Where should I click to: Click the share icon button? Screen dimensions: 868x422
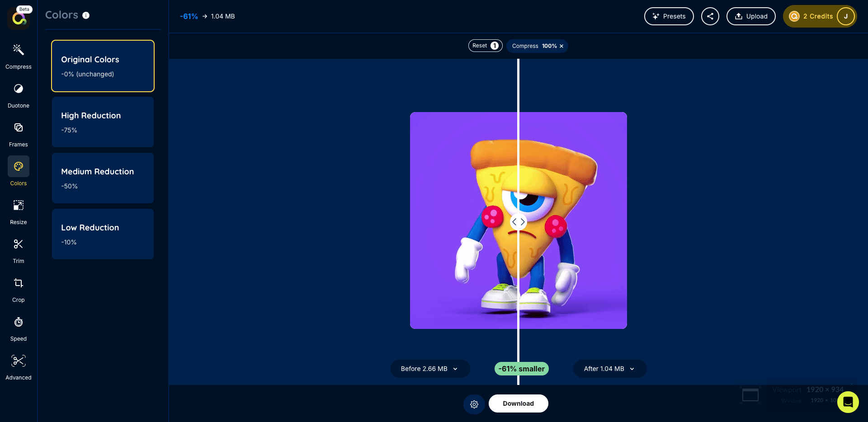(710, 16)
